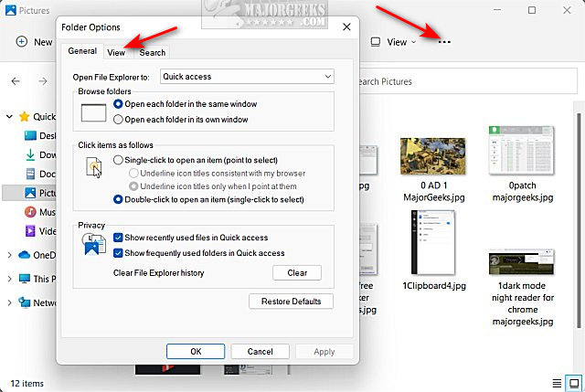This screenshot has height=392, width=585.
Task: Click the View layout icon in toolbar
Action: coord(376,42)
